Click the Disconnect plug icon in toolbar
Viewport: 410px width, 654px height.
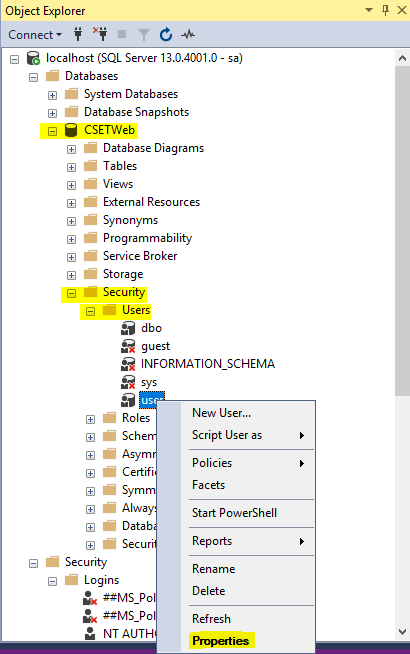(x=101, y=34)
